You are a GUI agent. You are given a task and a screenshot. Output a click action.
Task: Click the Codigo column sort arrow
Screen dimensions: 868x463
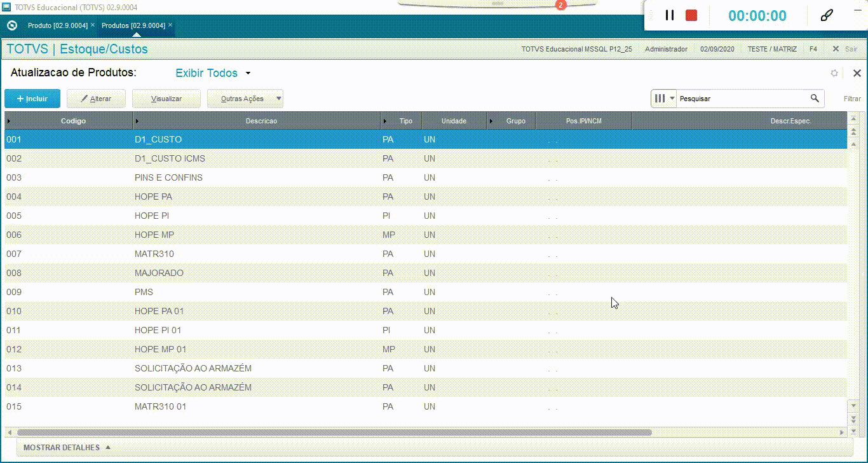[x=8, y=121]
